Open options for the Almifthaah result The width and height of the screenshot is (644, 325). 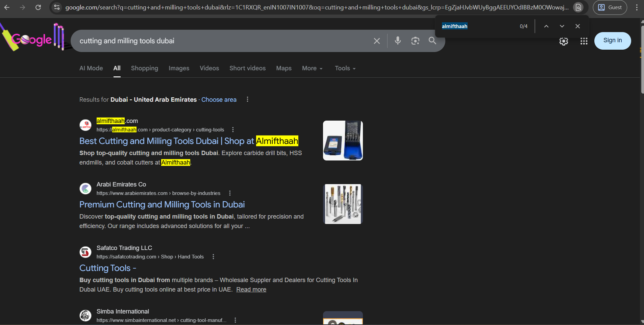coord(232,129)
